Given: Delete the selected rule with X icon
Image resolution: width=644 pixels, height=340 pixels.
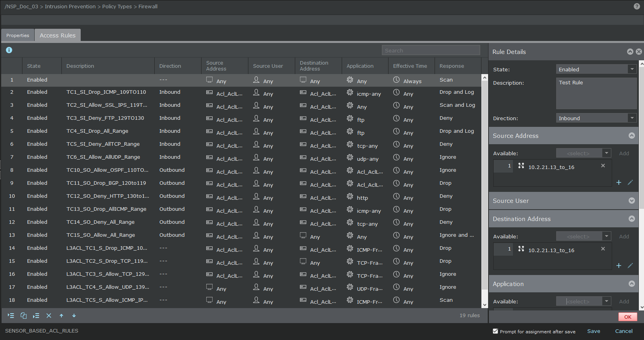Looking at the screenshot, I should pyautogui.click(x=49, y=316).
